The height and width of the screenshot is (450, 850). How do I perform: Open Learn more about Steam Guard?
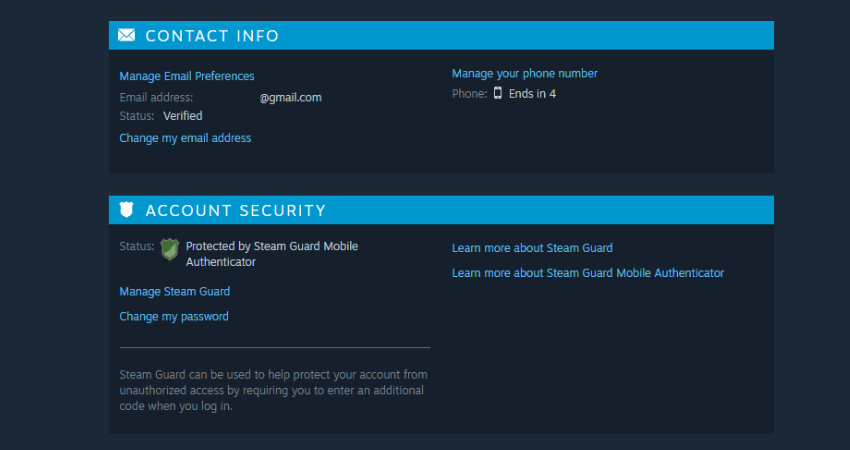click(x=532, y=248)
